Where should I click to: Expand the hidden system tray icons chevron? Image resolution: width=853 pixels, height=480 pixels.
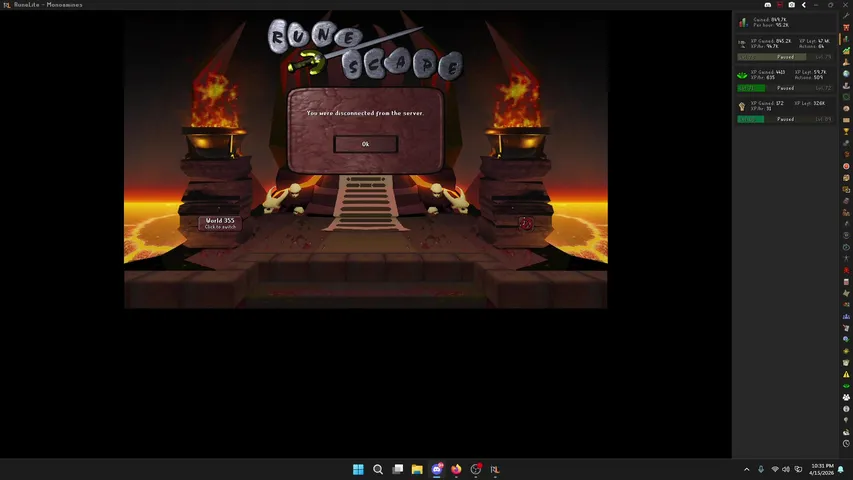tap(746, 469)
